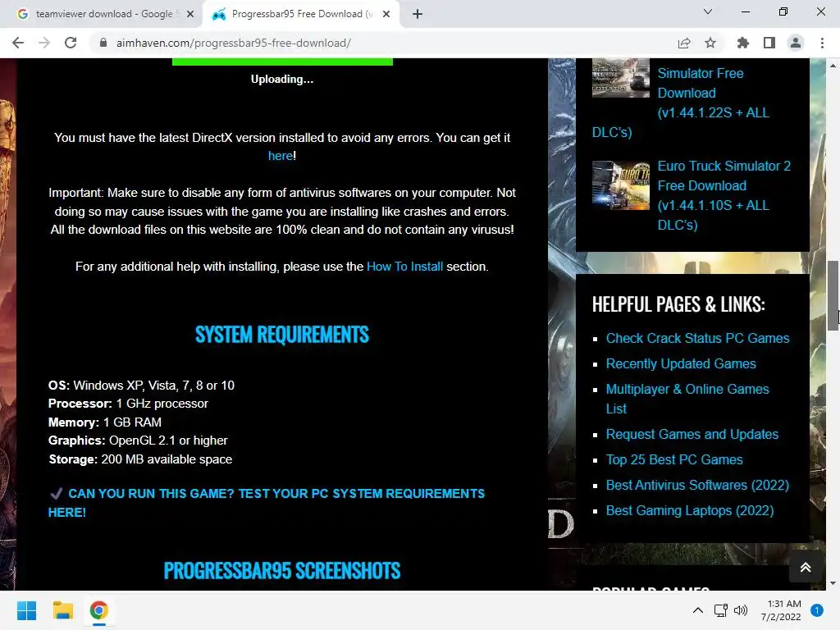840x630 pixels.
Task: Open Recently Updated Games link
Action: [x=681, y=363]
